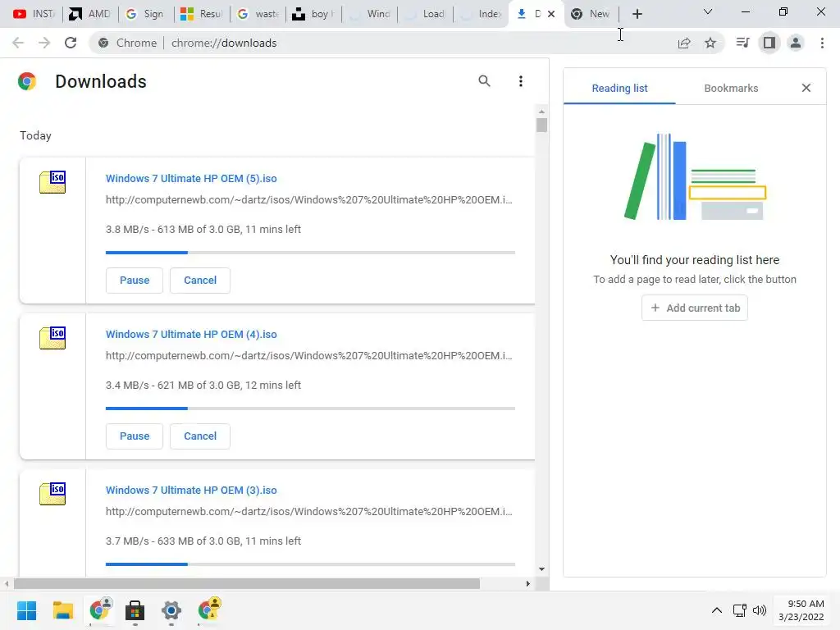Open Windows 7 Ultimate HP OEM (3).iso link
Image resolution: width=840 pixels, height=630 pixels.
click(x=191, y=491)
